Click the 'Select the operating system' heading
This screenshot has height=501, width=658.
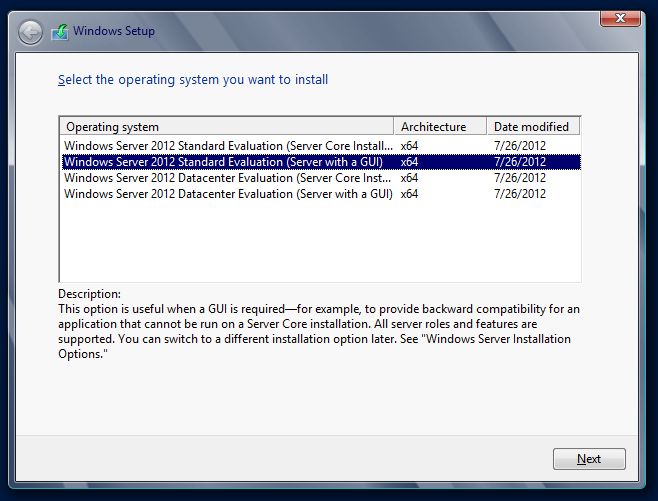tap(193, 79)
